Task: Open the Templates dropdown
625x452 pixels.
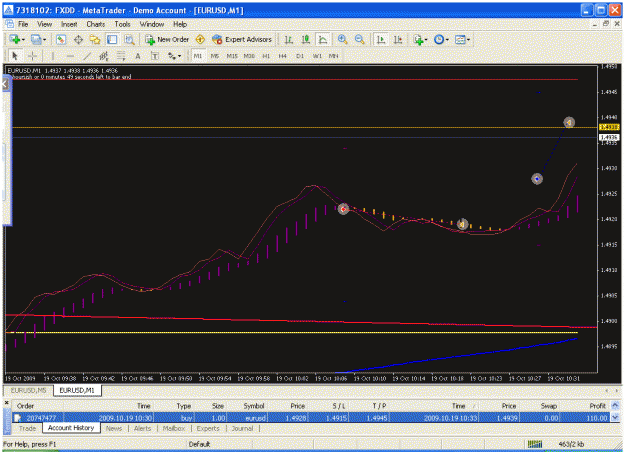Action: (x=462, y=39)
